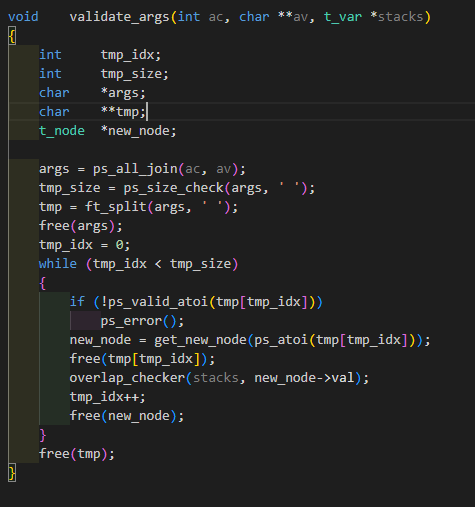Image resolution: width=475 pixels, height=507 pixels.
Task: Click the 'void' return type keyword
Action: pyautogui.click(x=23, y=17)
